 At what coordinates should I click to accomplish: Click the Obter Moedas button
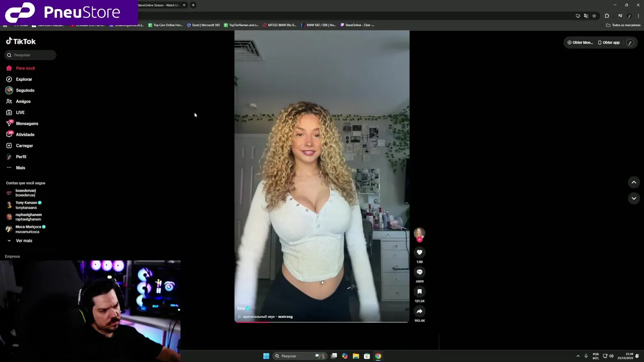click(580, 42)
